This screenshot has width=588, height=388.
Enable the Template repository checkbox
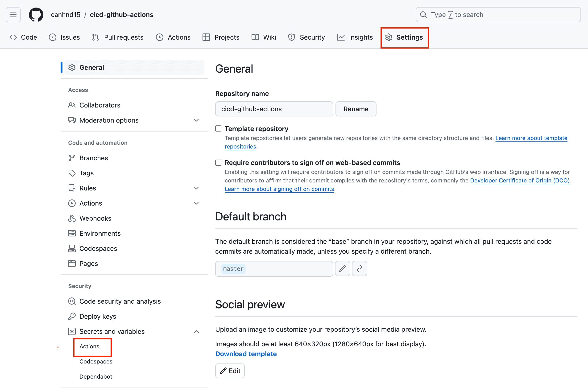click(x=218, y=128)
